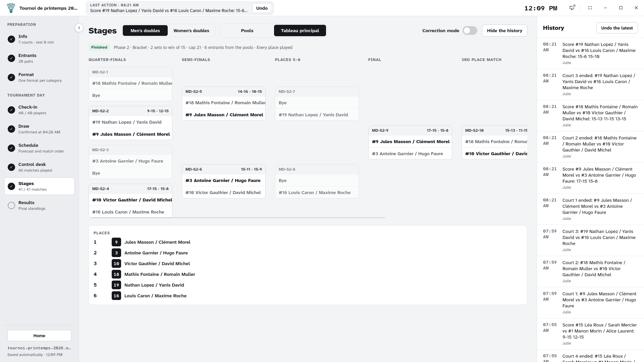Click the shuttlecock app logo
This screenshot has width=644, height=362.
point(11,8)
